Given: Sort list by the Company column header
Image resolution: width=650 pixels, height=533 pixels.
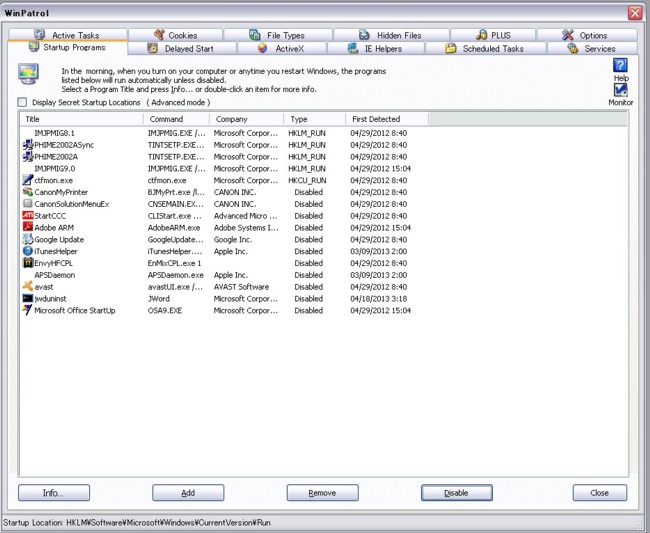Looking at the screenshot, I should point(247,119).
